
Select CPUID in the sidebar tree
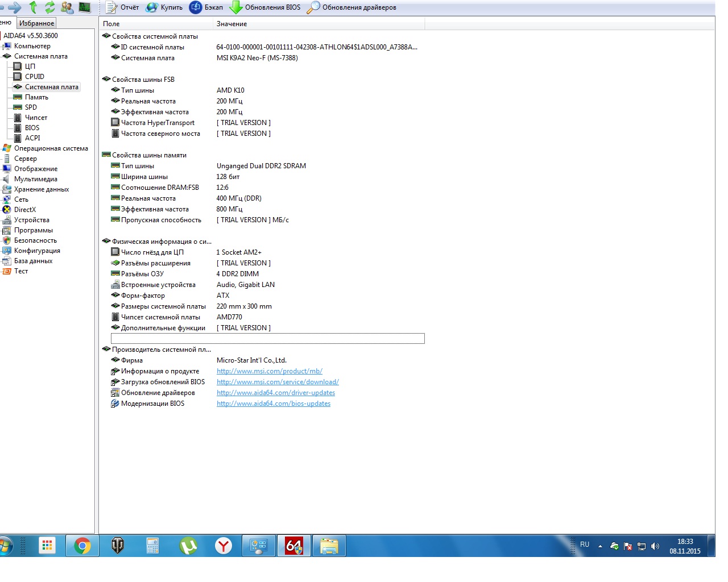pos(34,77)
